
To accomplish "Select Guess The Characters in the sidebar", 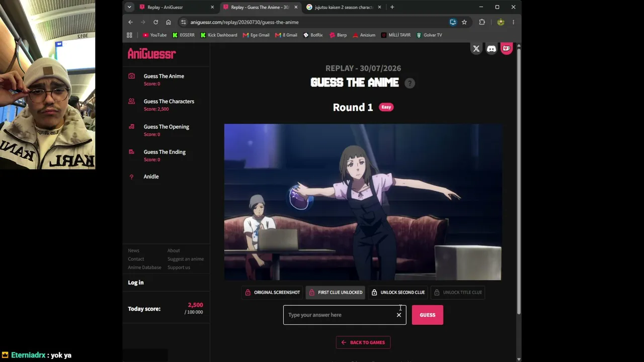I will 169,102.
